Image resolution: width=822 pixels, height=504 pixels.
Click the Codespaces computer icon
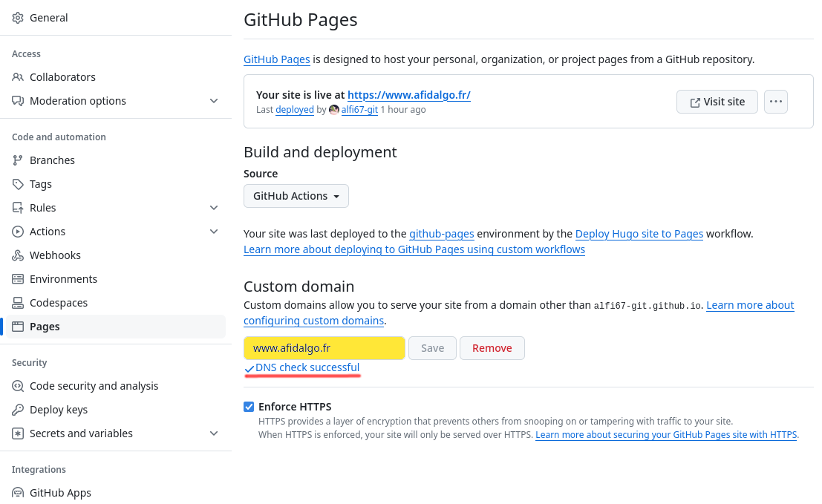(x=18, y=303)
